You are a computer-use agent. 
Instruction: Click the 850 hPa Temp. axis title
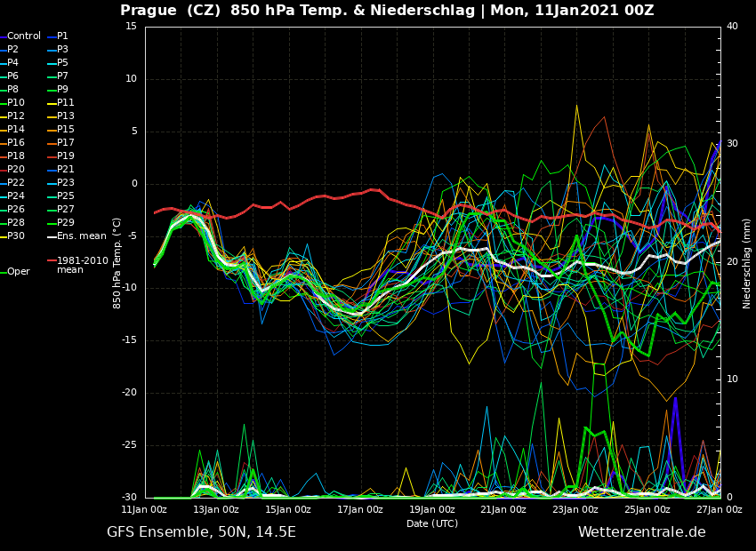[x=117, y=263]
